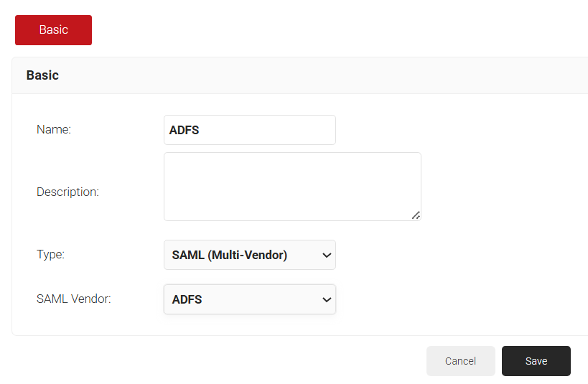Open the Type dropdown menu
Viewport: 588px width, 384px height.
click(249, 255)
